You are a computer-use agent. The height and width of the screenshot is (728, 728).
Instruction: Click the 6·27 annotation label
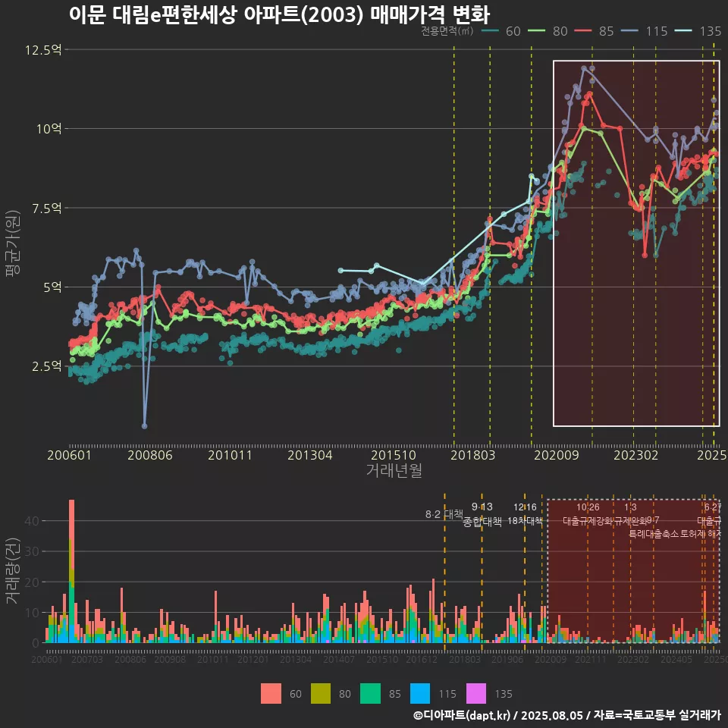(713, 507)
